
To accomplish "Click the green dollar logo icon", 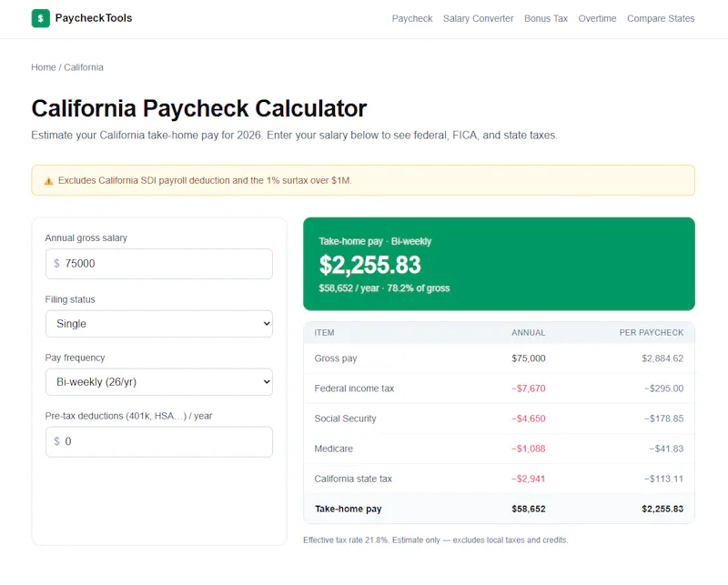I will coord(40,18).
